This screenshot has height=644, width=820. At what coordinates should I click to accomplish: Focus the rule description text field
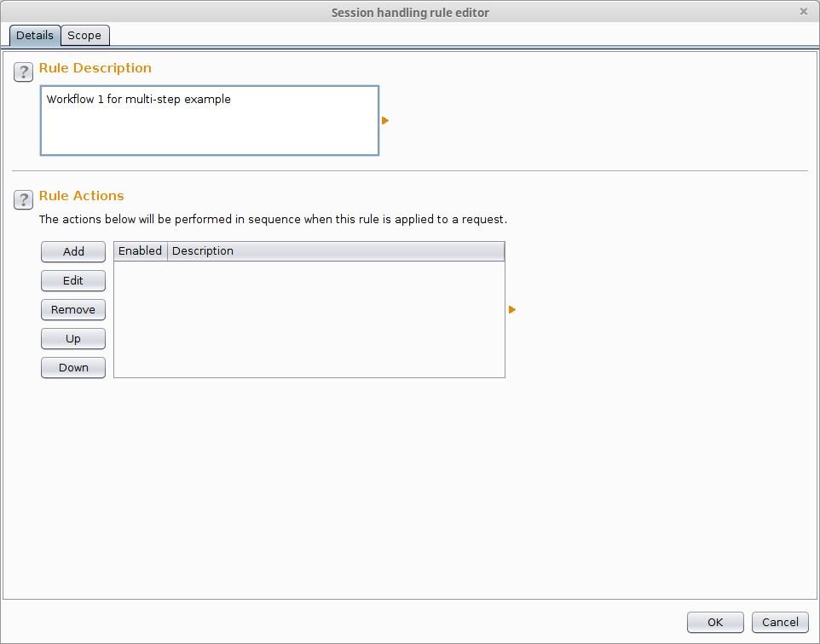pyautogui.click(x=209, y=121)
